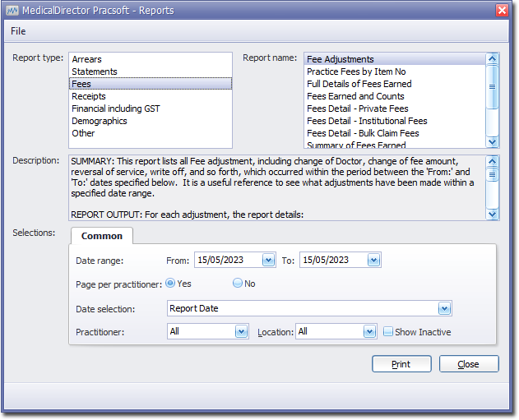Select Yes for Page per practitioner
519x420 pixels.
click(170, 283)
